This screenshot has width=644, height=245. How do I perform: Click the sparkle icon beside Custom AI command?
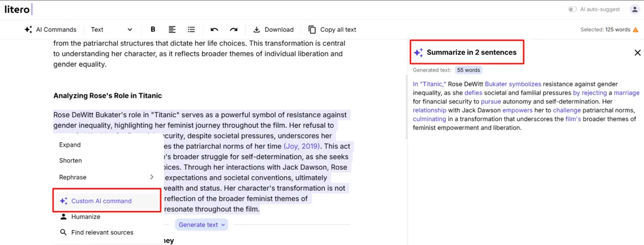[63, 201]
